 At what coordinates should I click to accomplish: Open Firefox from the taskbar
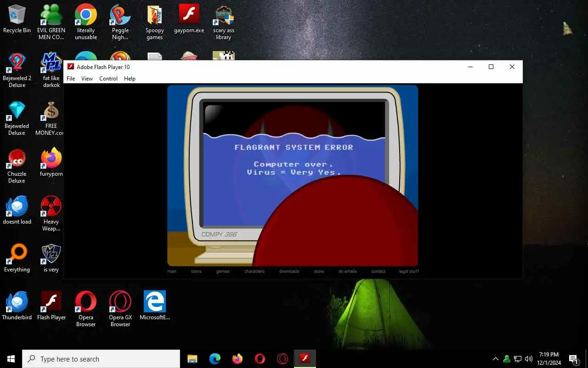click(x=237, y=359)
